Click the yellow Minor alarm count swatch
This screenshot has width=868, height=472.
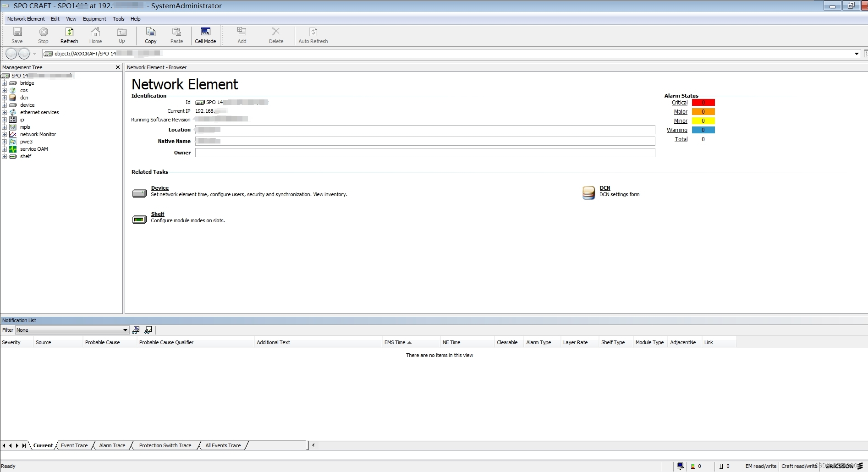(x=703, y=121)
